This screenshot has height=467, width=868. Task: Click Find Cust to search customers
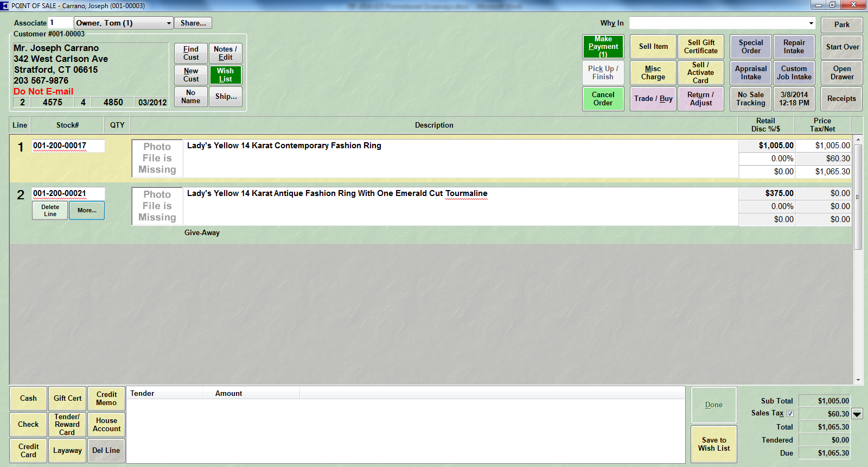[x=190, y=53]
